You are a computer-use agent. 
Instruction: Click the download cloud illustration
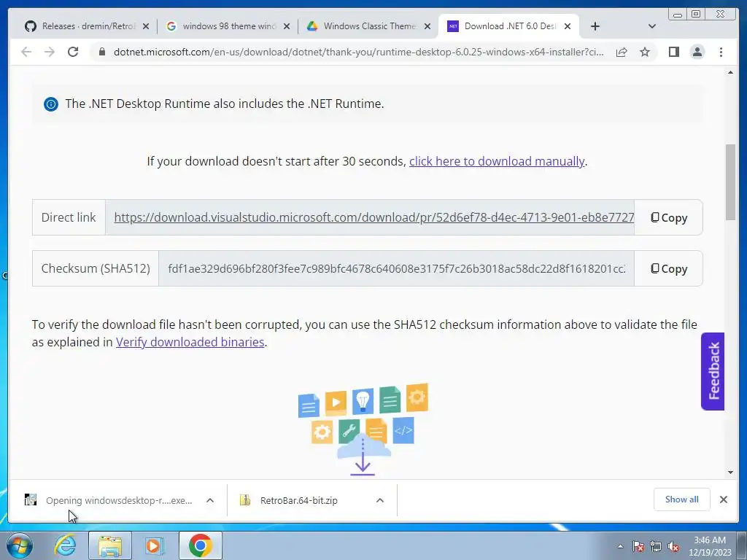pyautogui.click(x=363, y=429)
